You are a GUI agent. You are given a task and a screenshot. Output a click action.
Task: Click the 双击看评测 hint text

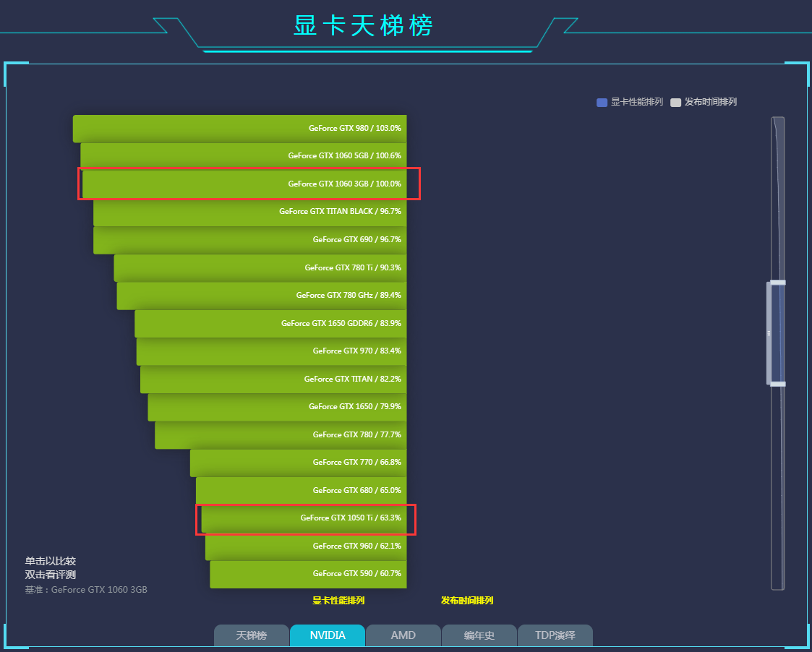click(51, 575)
